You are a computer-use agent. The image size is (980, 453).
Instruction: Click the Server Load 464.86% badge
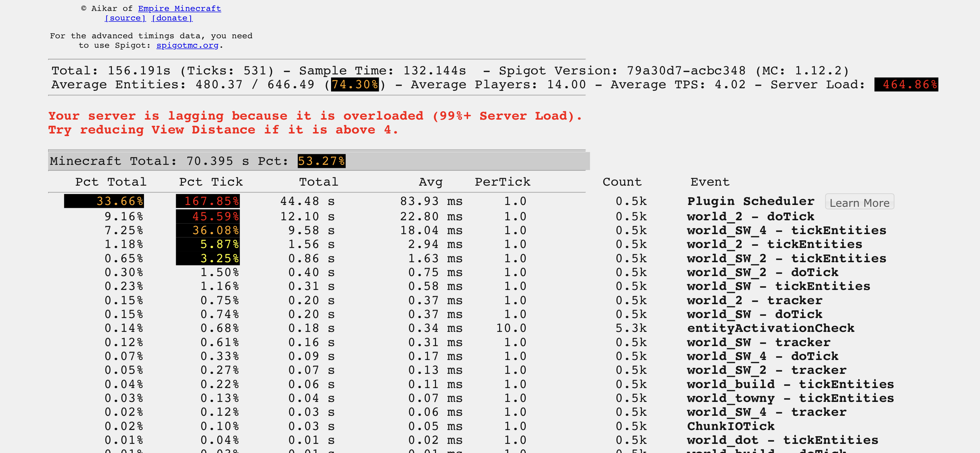[906, 85]
